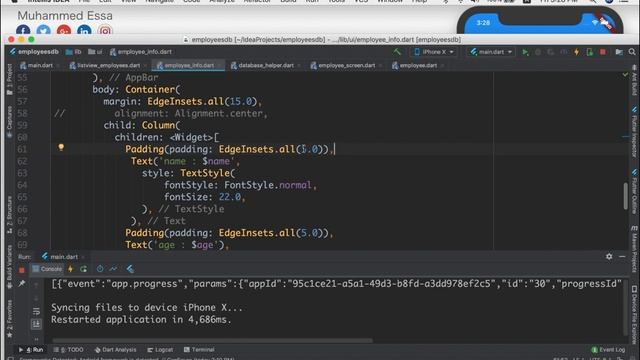Open the 2: Favorites tool window on the left strip
This screenshot has width=640, height=360.
(x=9, y=319)
